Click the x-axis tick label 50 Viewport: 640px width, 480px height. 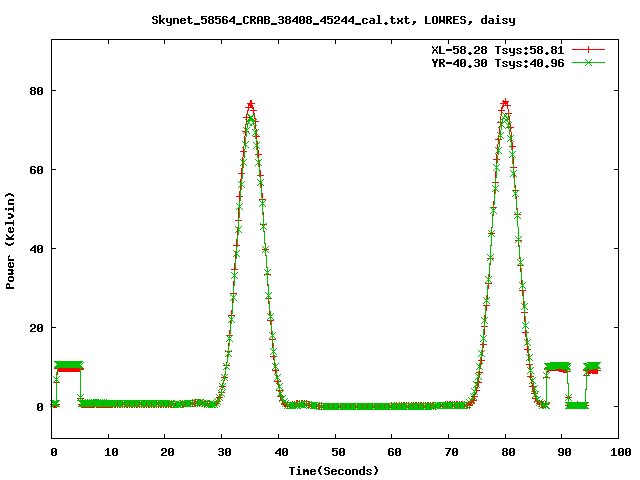[x=338, y=452]
